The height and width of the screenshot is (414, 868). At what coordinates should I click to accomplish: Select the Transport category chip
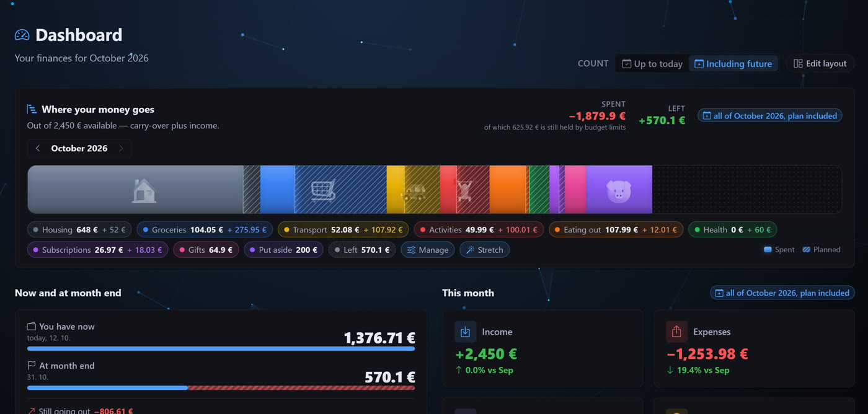click(343, 230)
